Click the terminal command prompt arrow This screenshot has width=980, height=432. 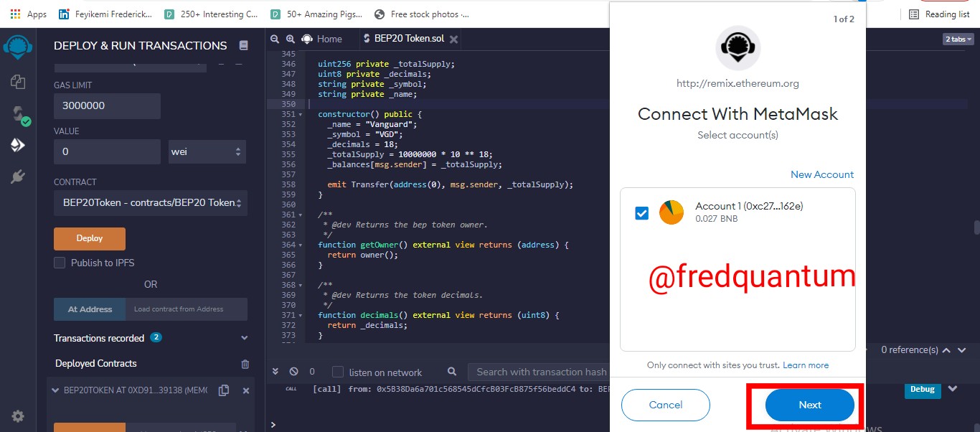click(273, 424)
